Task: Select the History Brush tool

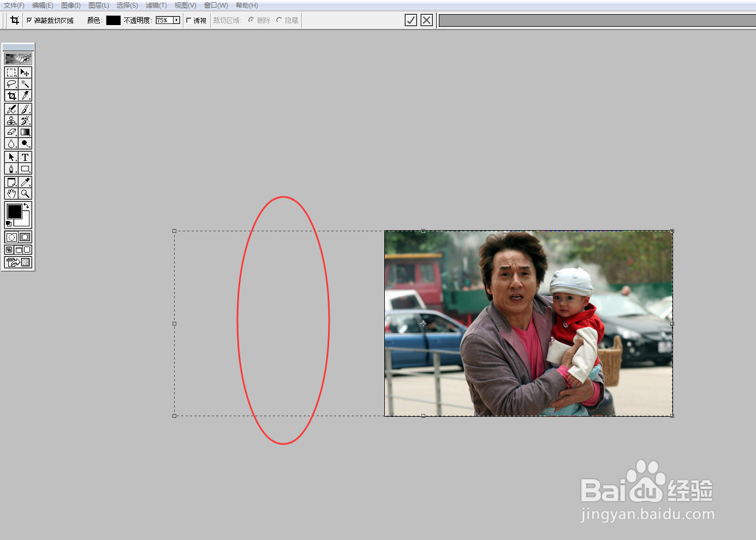Action: [x=25, y=121]
